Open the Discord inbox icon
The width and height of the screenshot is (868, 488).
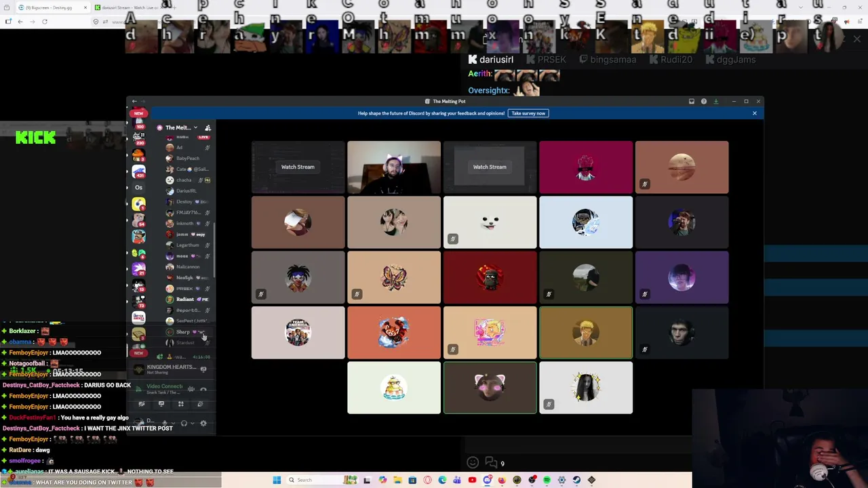pos(692,102)
